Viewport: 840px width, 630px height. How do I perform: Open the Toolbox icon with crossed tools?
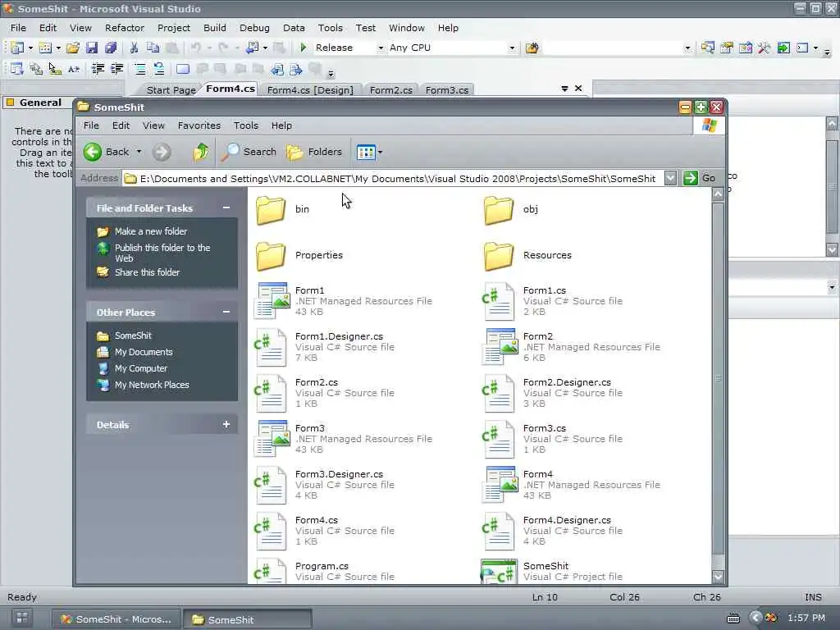(x=764, y=48)
